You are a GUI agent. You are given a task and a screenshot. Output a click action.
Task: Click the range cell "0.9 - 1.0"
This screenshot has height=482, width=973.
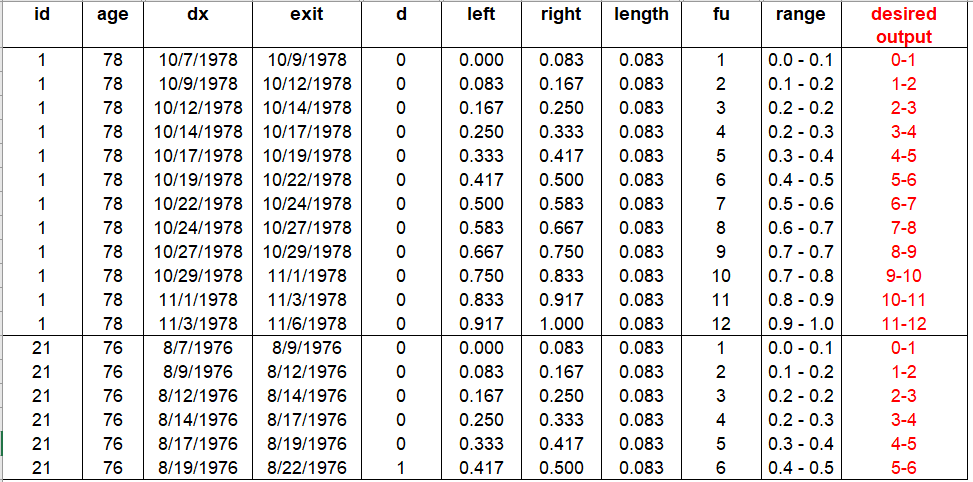(800, 324)
